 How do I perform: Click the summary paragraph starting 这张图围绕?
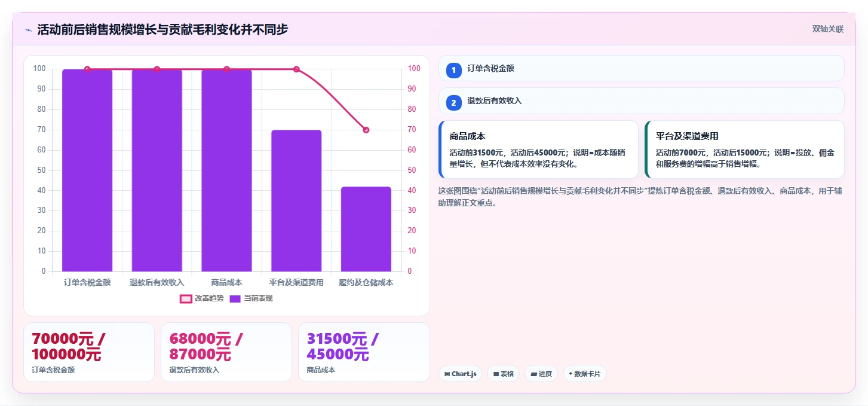pyautogui.click(x=640, y=197)
